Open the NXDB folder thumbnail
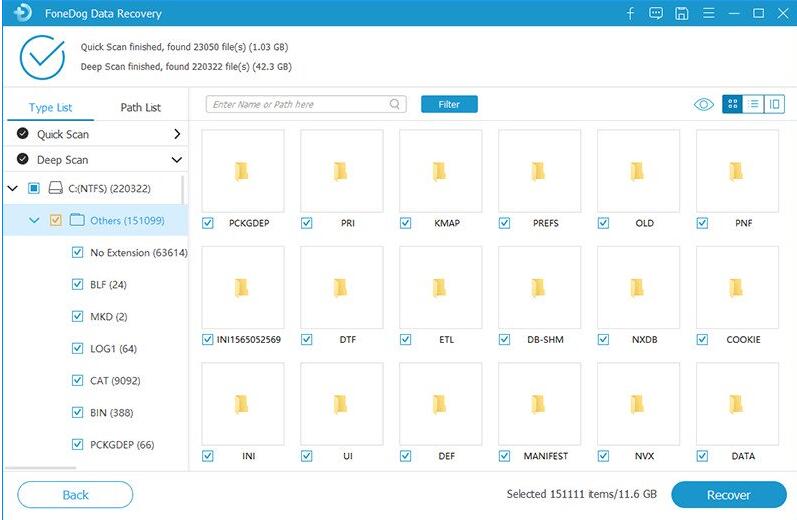 tap(638, 287)
